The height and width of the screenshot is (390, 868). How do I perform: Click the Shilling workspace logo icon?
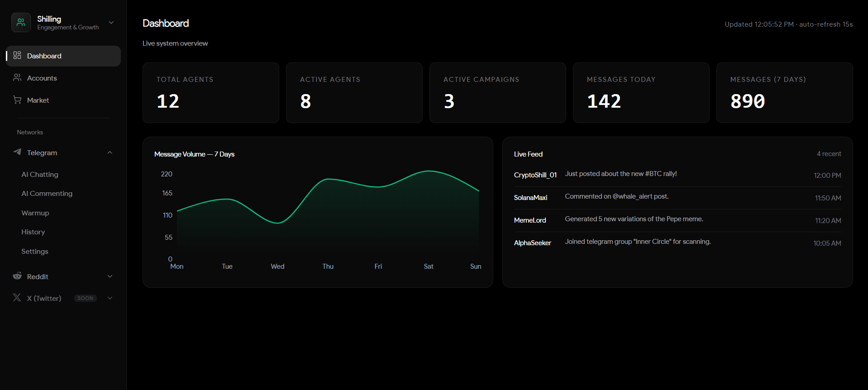coord(21,23)
